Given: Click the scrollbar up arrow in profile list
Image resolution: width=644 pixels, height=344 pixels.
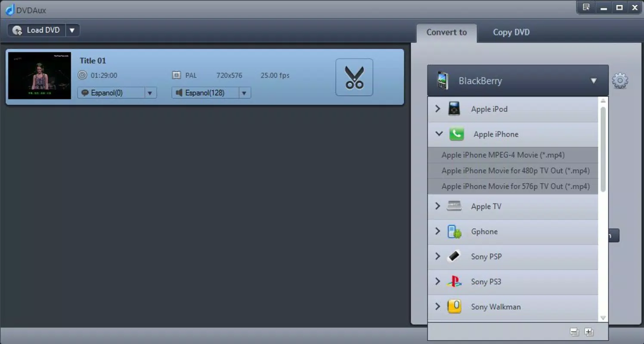Looking at the screenshot, I should tap(603, 101).
